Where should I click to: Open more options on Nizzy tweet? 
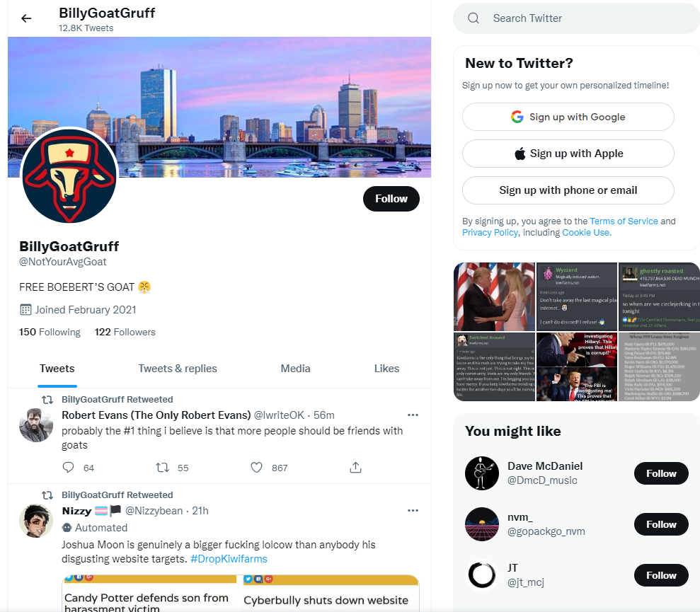(x=413, y=511)
